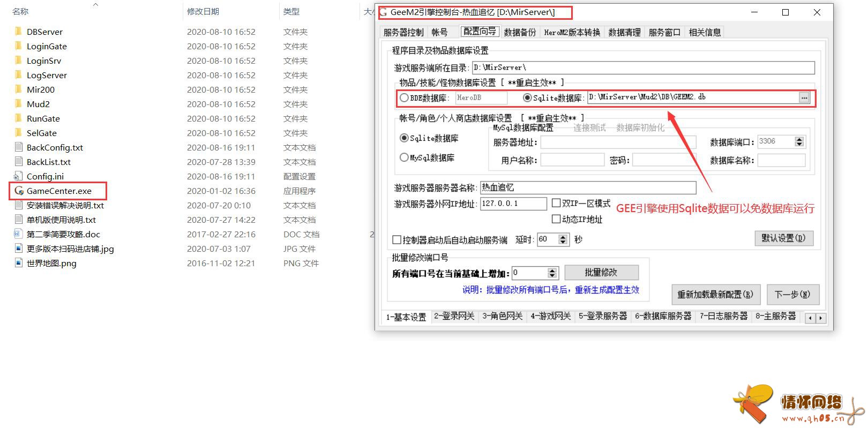Viewport: 868px width, 428px height.
Task: Click the 默认设置(D) button
Action: 784,238
